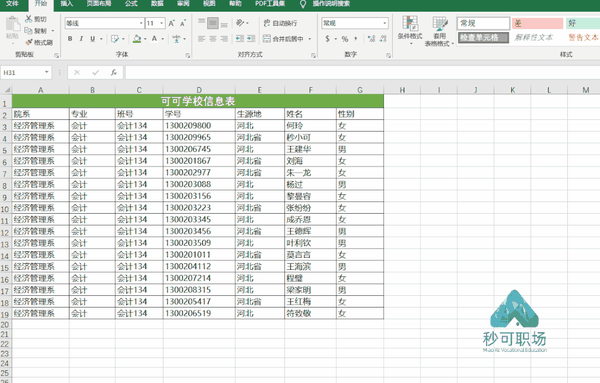600x383 pixels.
Task: Open the underline style dropdown arrow
Action: point(101,39)
